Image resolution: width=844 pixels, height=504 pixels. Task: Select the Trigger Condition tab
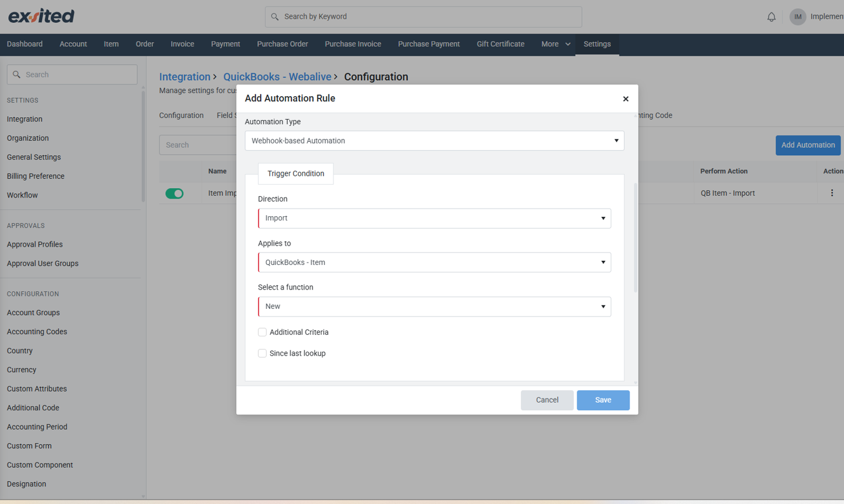coord(295,173)
